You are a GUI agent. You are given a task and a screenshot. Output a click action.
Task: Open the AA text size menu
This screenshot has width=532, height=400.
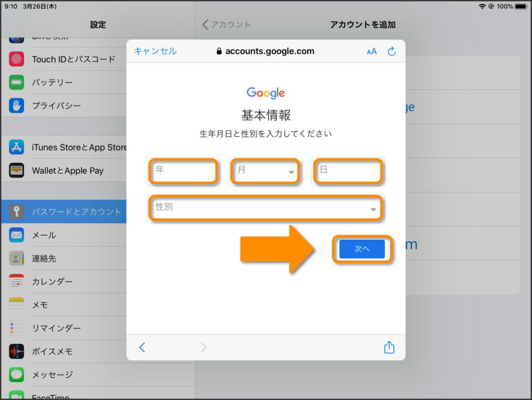click(x=371, y=51)
